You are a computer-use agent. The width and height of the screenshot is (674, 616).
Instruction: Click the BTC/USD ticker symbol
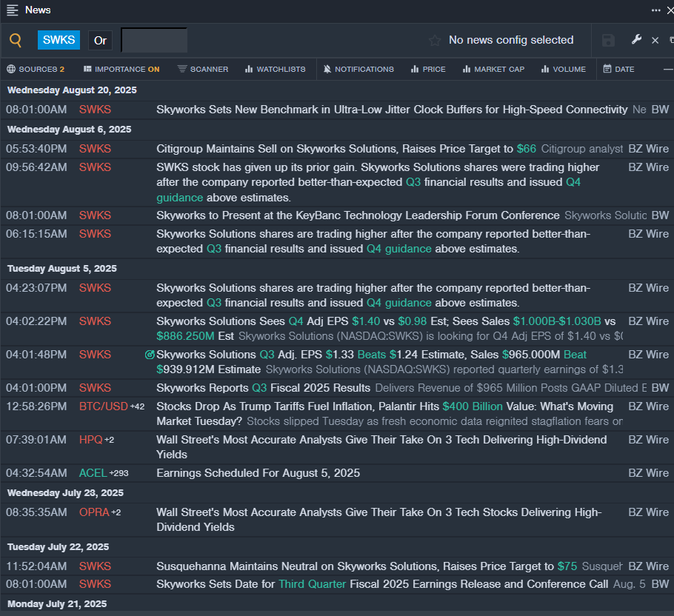(x=103, y=406)
